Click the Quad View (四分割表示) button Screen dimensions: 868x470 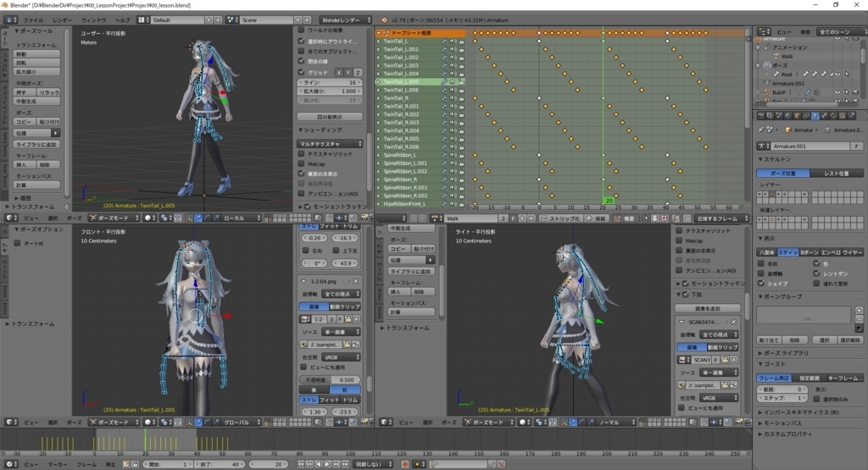click(330, 117)
